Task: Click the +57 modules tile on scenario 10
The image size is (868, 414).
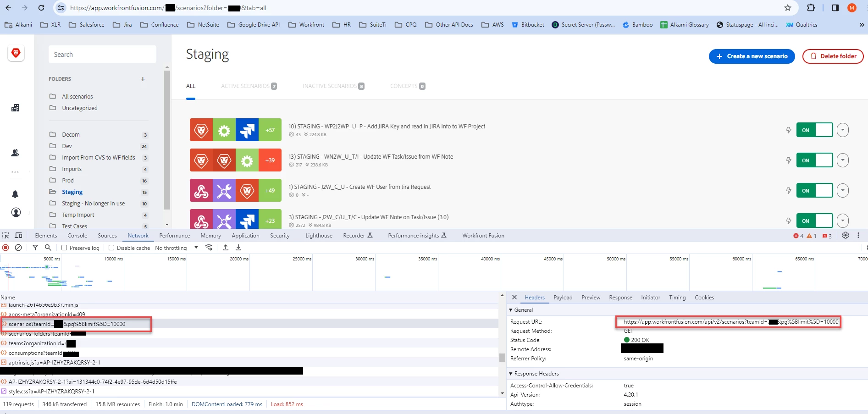Action: coord(270,130)
